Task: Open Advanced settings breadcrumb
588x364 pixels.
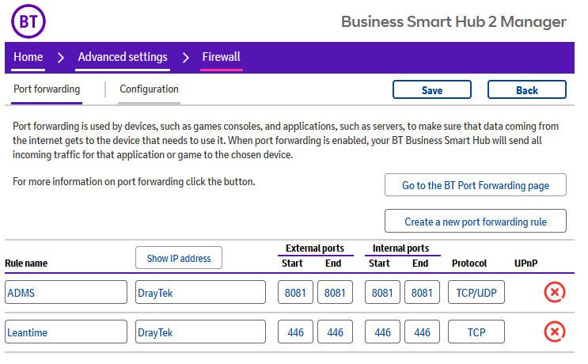Action: point(123,57)
